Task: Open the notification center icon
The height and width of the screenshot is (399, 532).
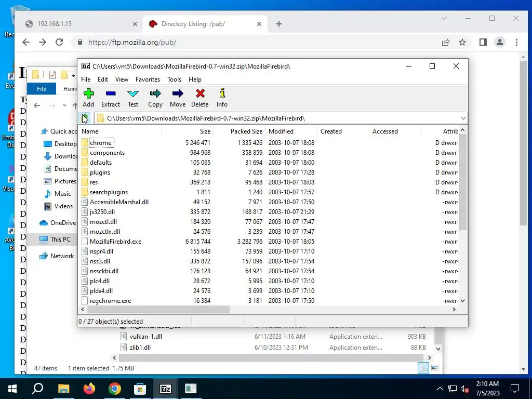Action: [x=515, y=389]
